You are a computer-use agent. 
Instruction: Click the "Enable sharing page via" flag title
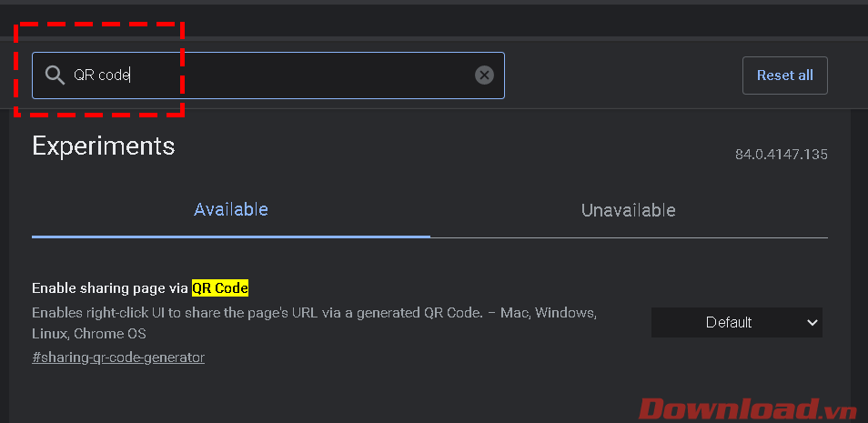coord(110,288)
